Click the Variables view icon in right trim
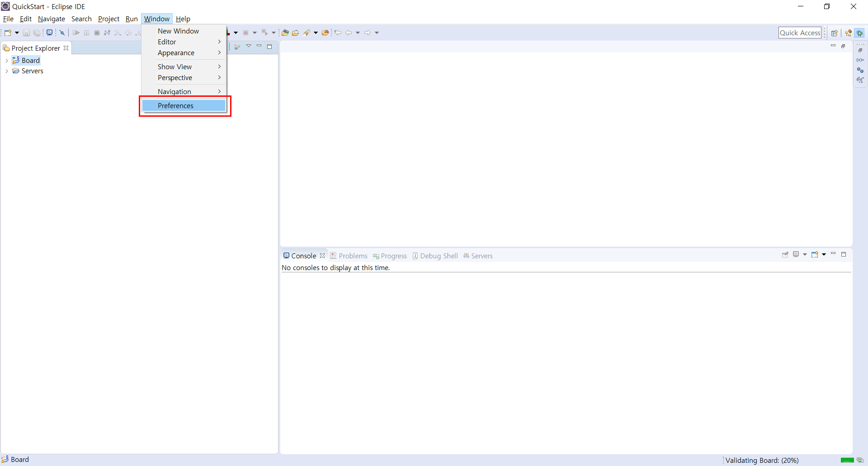 (x=860, y=60)
